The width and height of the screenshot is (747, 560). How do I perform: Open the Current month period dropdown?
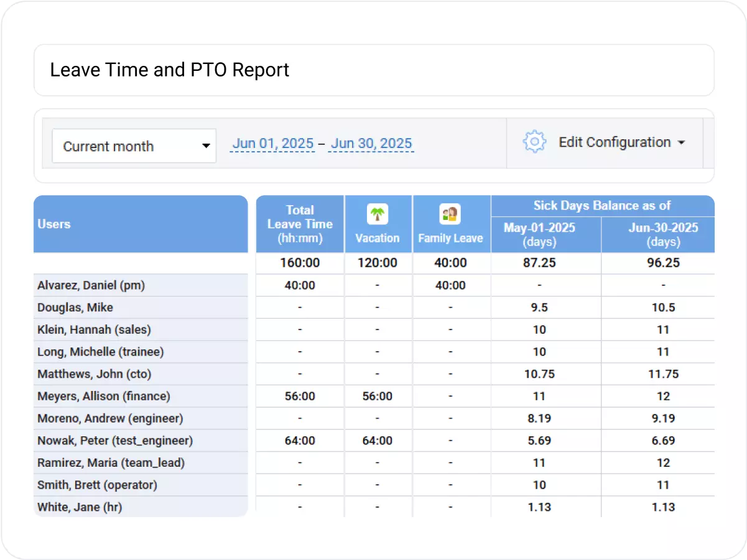point(134,145)
